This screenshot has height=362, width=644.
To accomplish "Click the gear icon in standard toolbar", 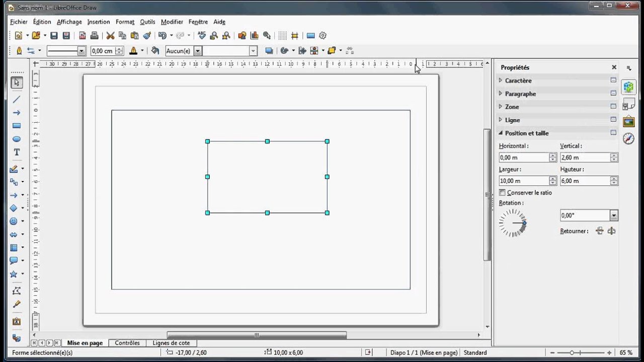I will point(323,36).
